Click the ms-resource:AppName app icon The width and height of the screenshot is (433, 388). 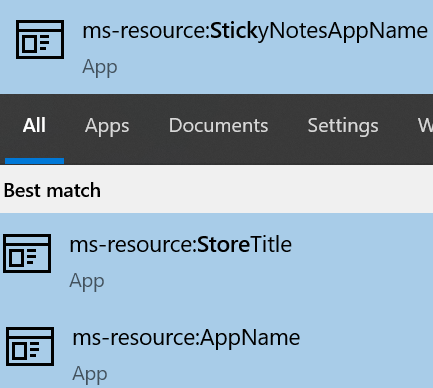click(x=30, y=346)
